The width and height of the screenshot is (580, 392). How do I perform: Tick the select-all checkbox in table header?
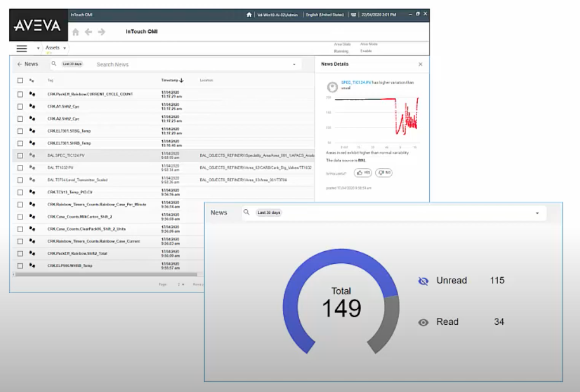20,80
